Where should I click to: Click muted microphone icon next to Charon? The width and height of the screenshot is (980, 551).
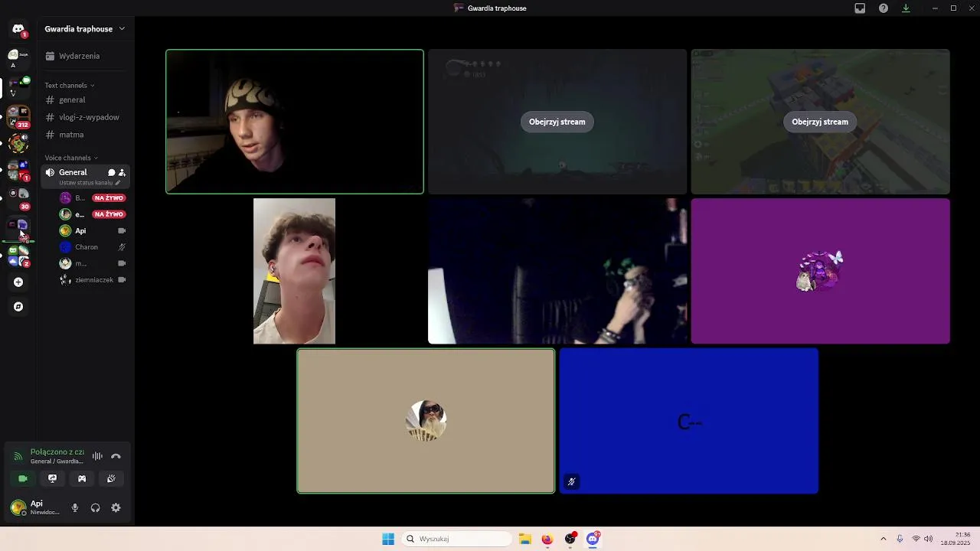click(x=122, y=247)
